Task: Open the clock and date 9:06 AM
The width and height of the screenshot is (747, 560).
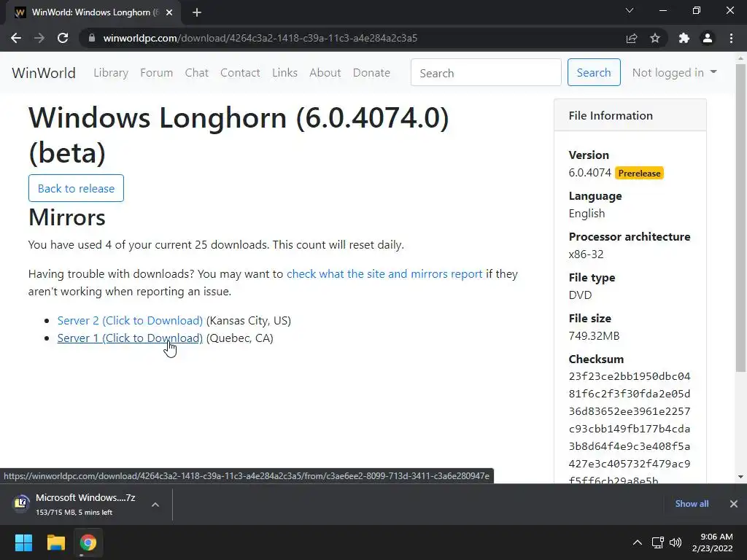Action: point(713,542)
